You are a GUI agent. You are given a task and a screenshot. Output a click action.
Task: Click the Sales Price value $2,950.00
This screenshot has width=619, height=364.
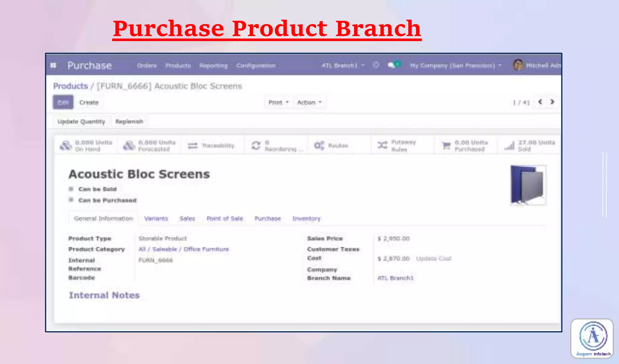[x=394, y=239]
